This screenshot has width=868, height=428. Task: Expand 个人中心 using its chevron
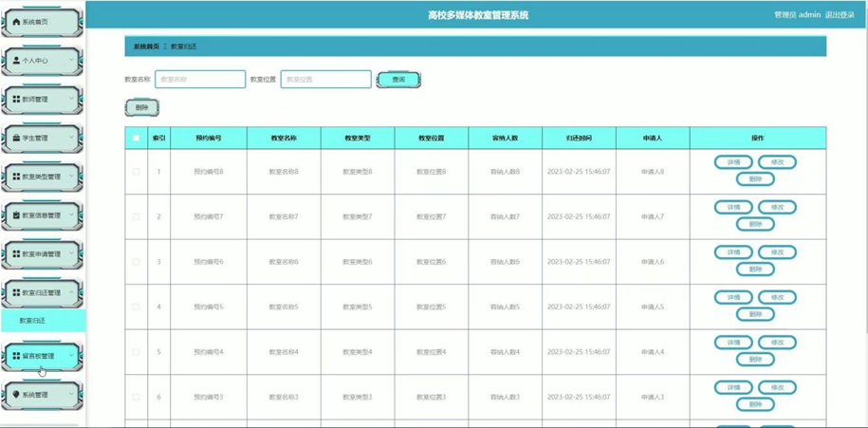(x=71, y=59)
